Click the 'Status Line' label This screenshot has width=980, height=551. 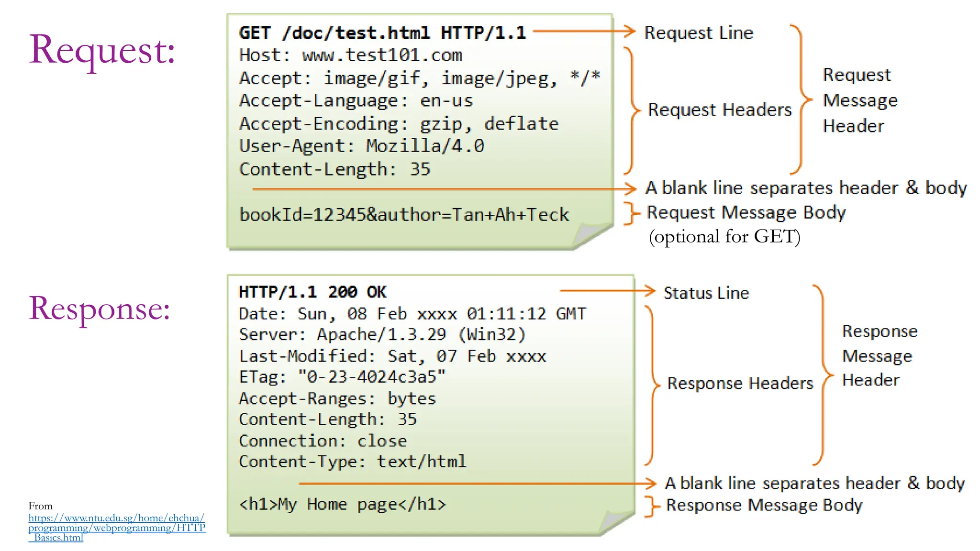click(x=706, y=293)
